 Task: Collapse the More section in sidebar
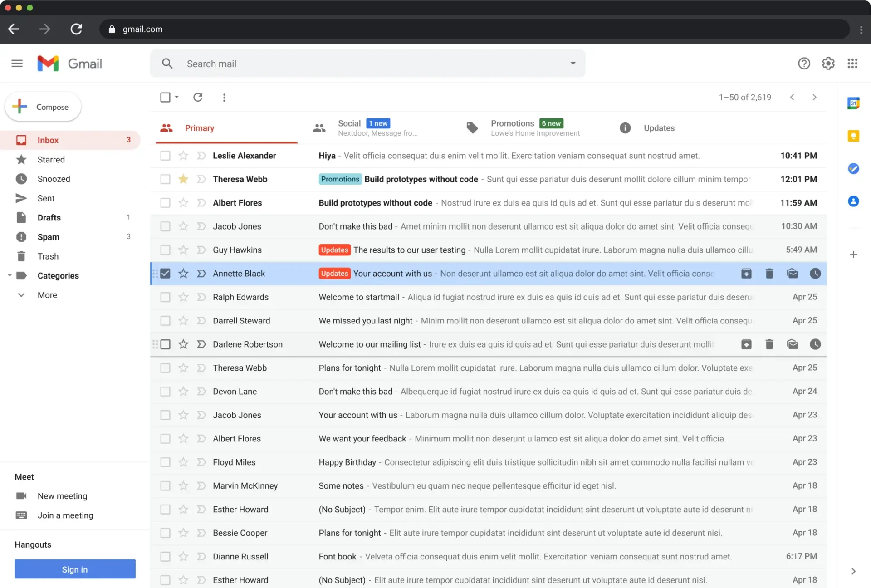[21, 294]
